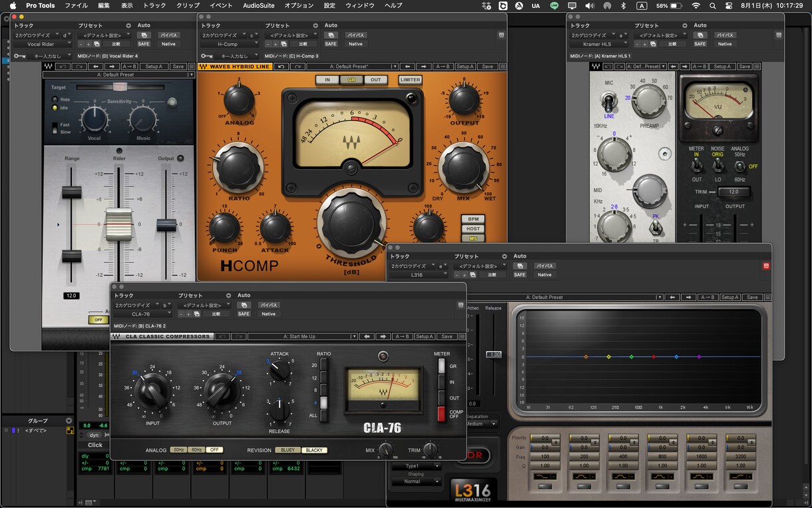
Task: Set CLA-76 analog to 50Hz
Action: [178, 450]
